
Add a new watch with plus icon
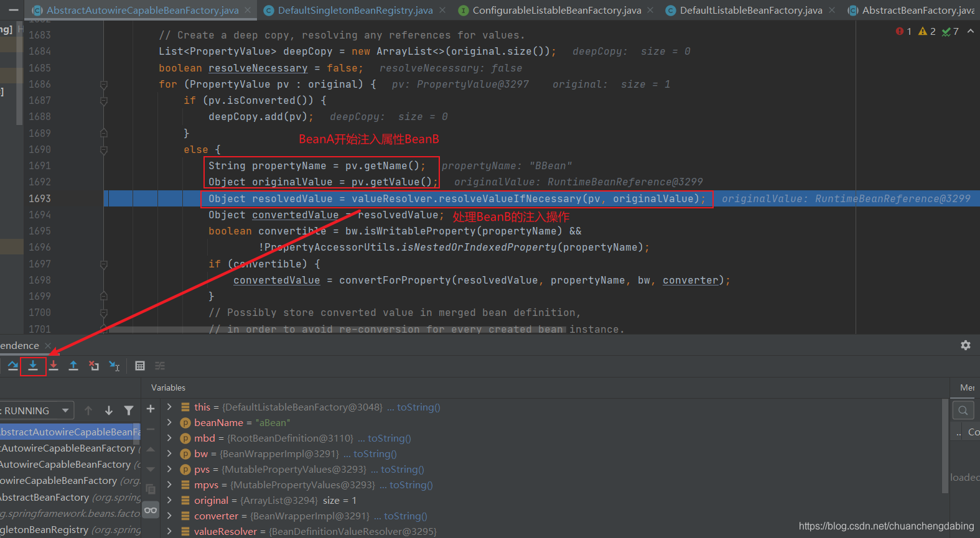click(x=151, y=409)
